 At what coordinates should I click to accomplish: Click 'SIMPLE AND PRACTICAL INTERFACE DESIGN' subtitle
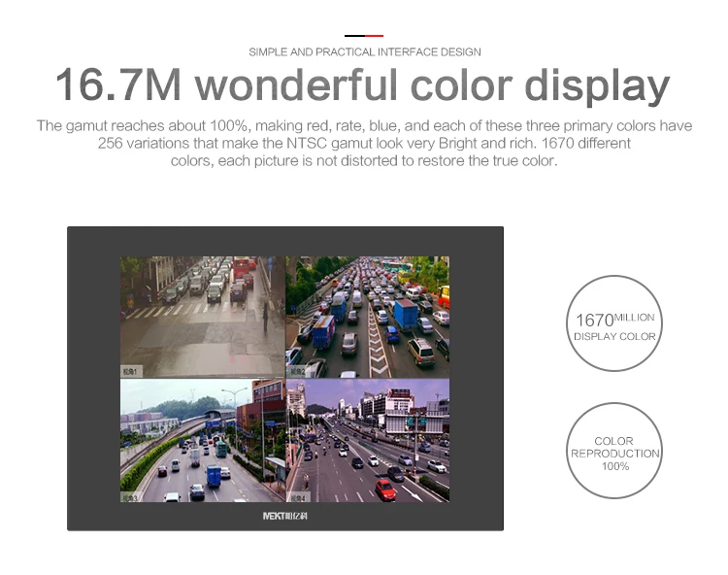365,52
